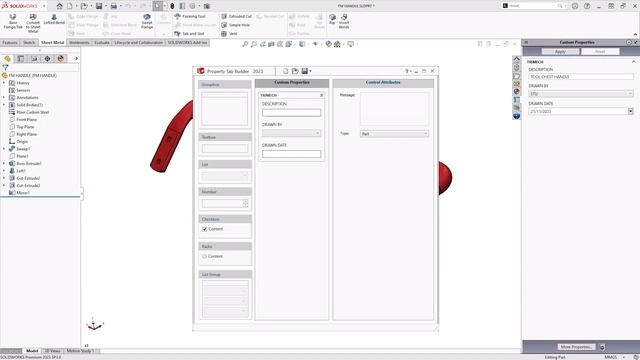640x360 pixels.
Task: Click the Open file icon in the SOLIDWORKS top toolbar
Action: pyautogui.click(x=84, y=6)
